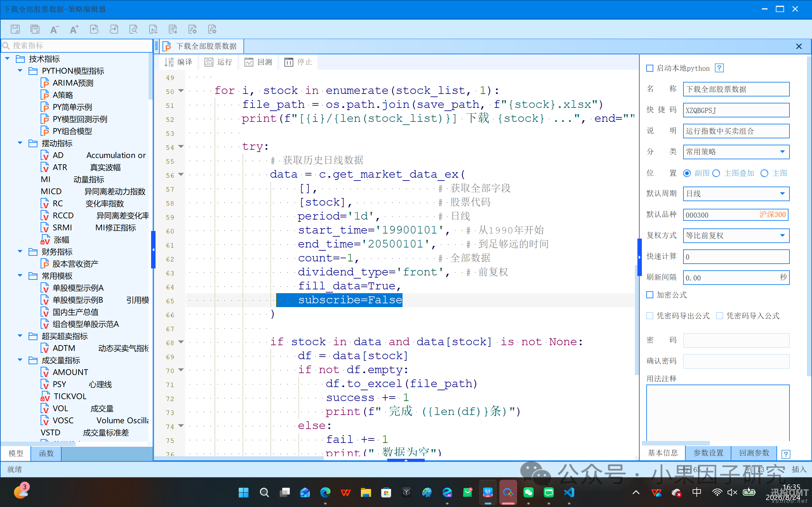812x507 pixels.
Task: Click the 运行 run button
Action: point(218,62)
